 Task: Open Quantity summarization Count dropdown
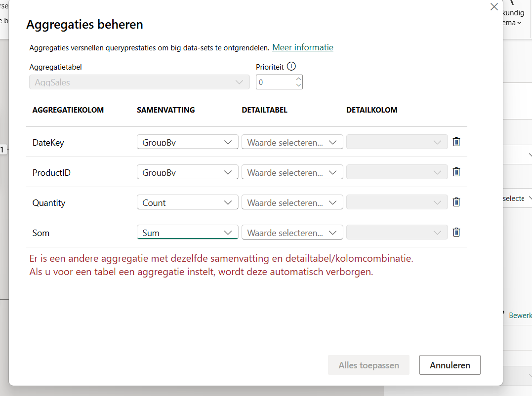coord(188,202)
